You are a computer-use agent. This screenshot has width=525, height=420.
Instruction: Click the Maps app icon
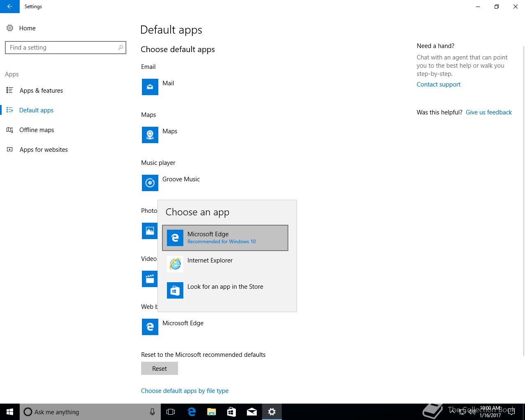(x=150, y=135)
